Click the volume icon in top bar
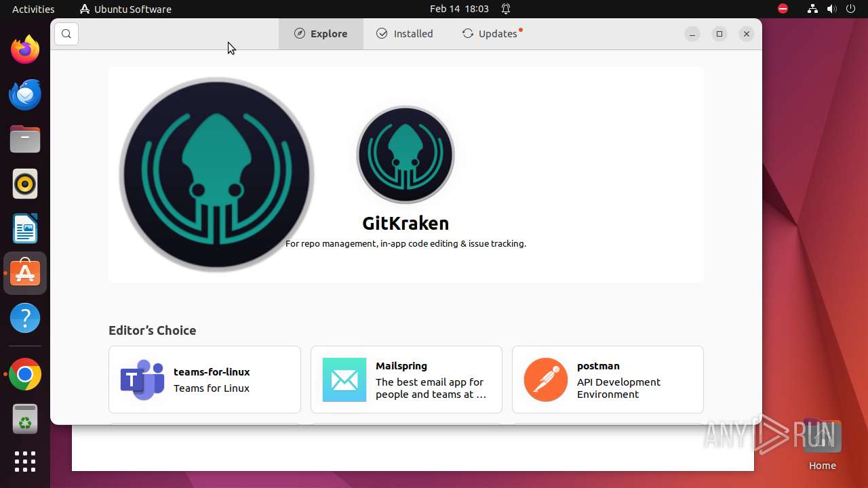The image size is (868, 488). pyautogui.click(x=832, y=9)
